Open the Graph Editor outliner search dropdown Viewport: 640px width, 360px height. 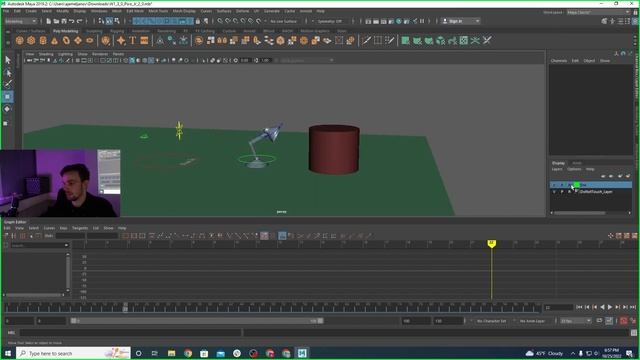[x=67, y=245]
